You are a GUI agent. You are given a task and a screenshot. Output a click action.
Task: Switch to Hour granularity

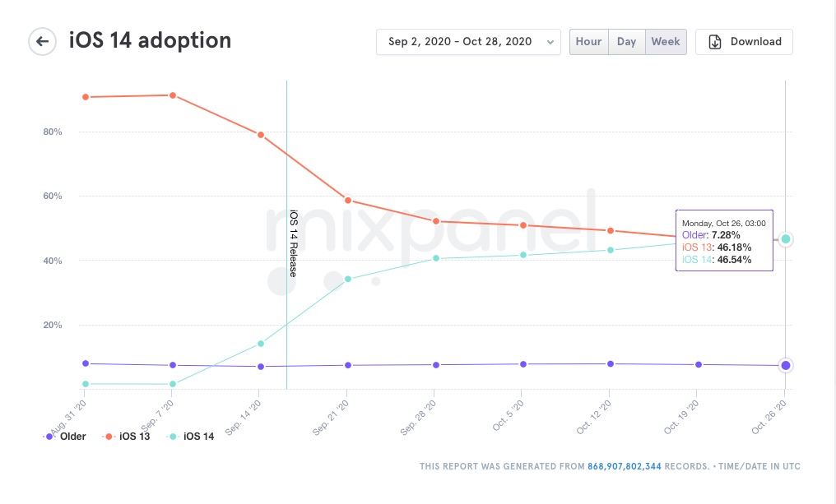(588, 42)
